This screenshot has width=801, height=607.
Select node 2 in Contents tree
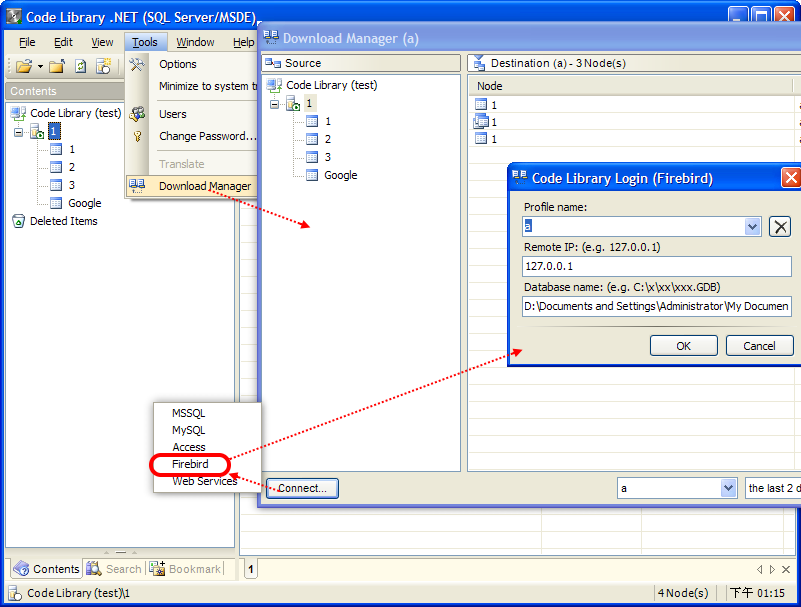coord(72,167)
